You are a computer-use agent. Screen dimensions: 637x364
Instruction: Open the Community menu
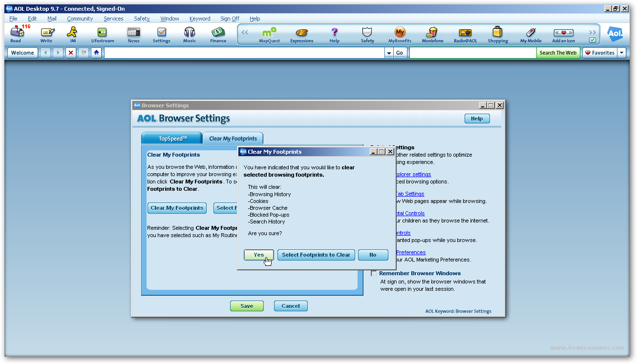80,19
